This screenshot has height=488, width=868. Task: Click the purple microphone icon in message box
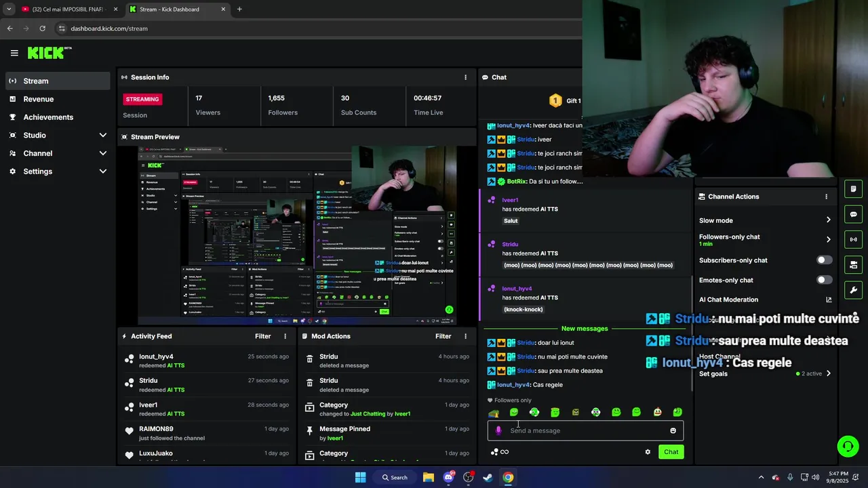click(498, 430)
